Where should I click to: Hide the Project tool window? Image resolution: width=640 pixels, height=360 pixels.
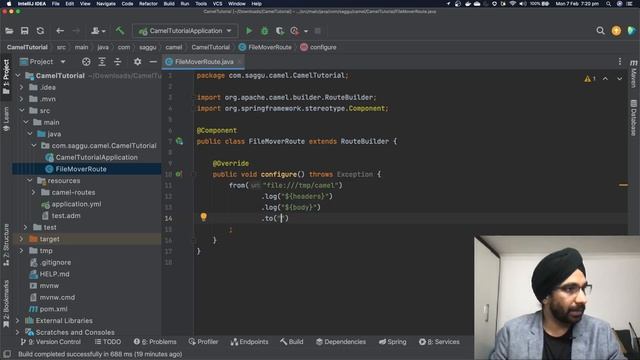(153, 62)
